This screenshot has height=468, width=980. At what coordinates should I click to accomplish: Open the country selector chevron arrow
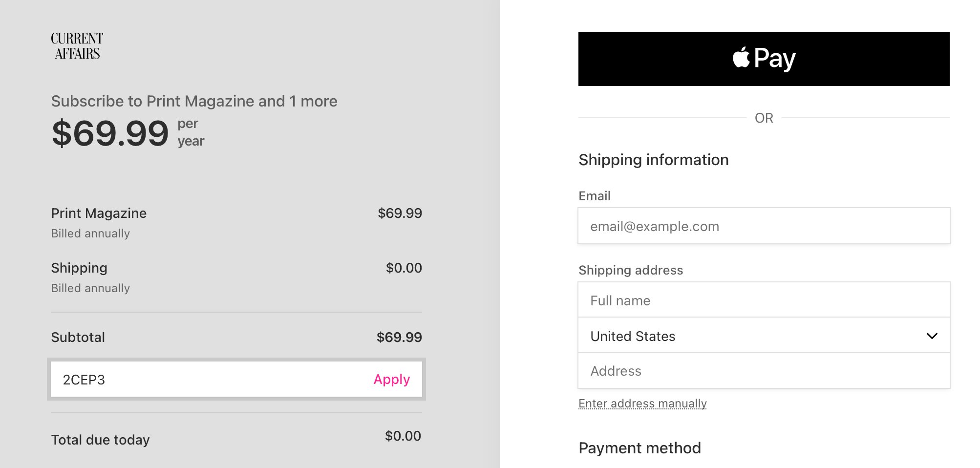[x=932, y=336]
